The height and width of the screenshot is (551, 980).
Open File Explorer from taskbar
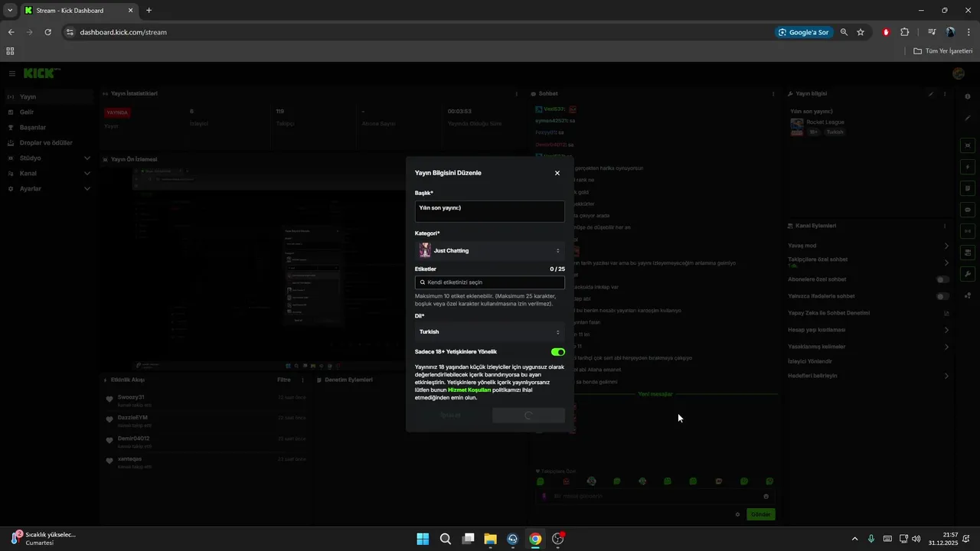point(490,539)
